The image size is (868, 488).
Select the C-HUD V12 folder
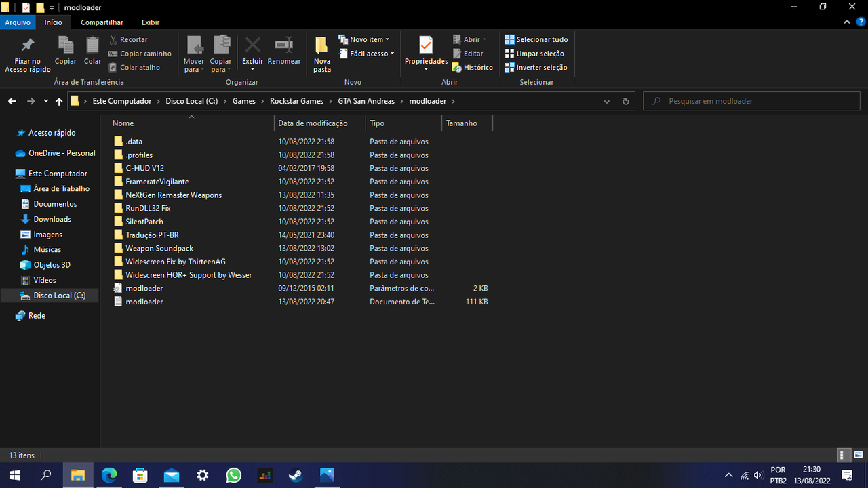(144, 168)
